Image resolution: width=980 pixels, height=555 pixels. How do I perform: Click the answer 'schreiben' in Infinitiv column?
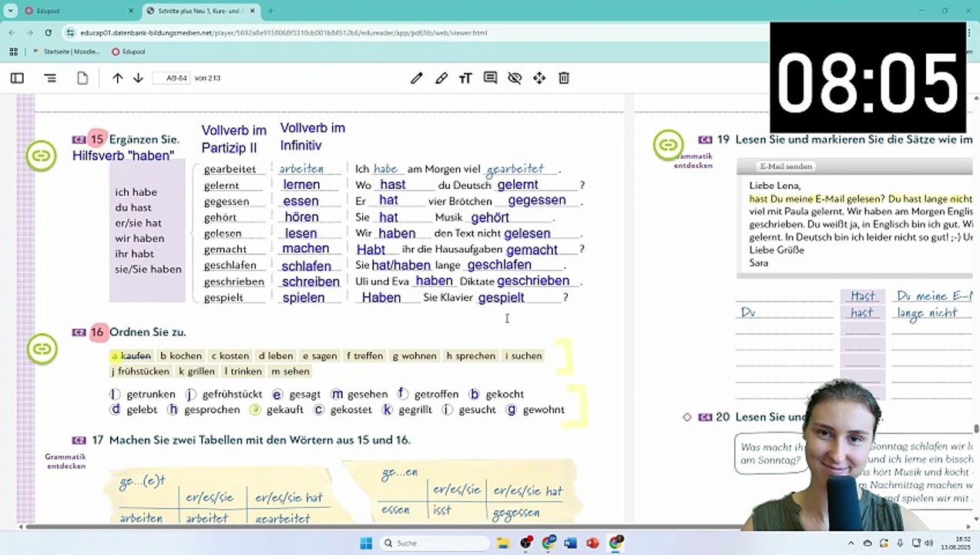[x=310, y=281]
